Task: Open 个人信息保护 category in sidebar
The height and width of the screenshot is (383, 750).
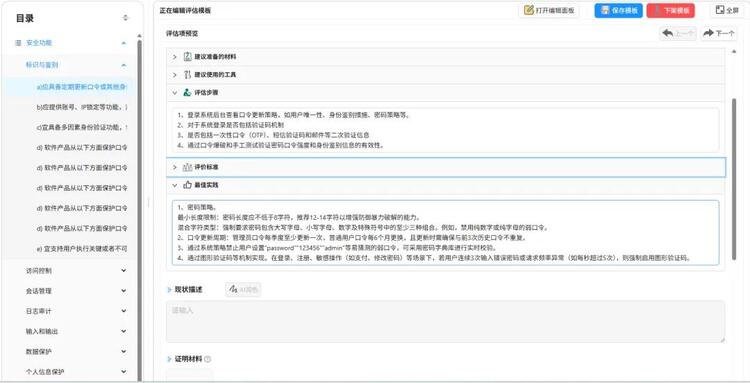Action: [77, 372]
